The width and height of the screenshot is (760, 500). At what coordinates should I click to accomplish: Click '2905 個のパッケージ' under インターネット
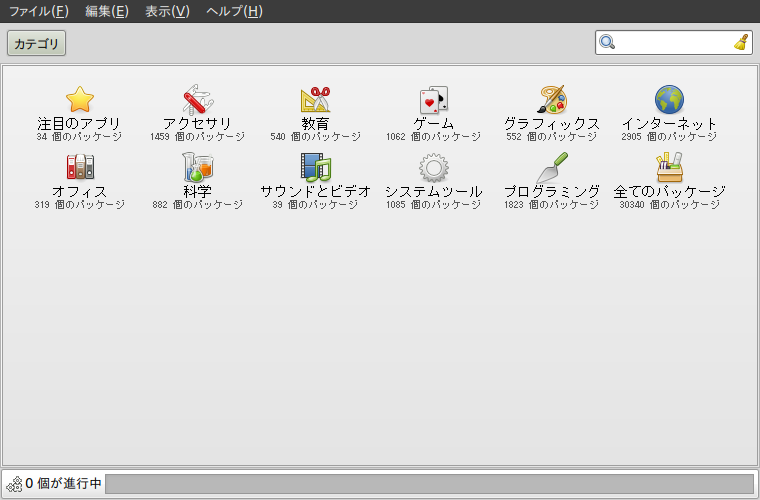[669, 137]
